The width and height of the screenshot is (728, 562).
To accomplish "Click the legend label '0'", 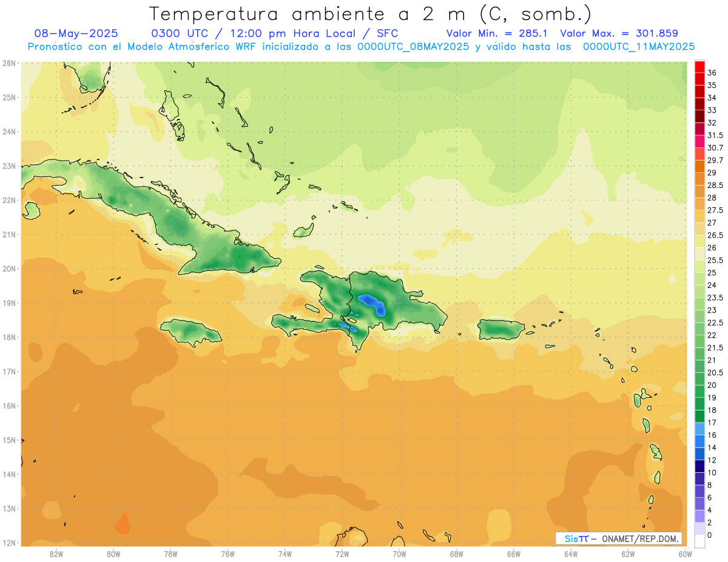I will click(710, 535).
